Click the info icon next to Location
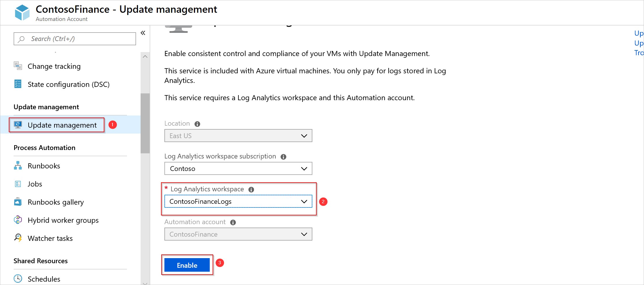The image size is (644, 285). pyautogui.click(x=197, y=124)
